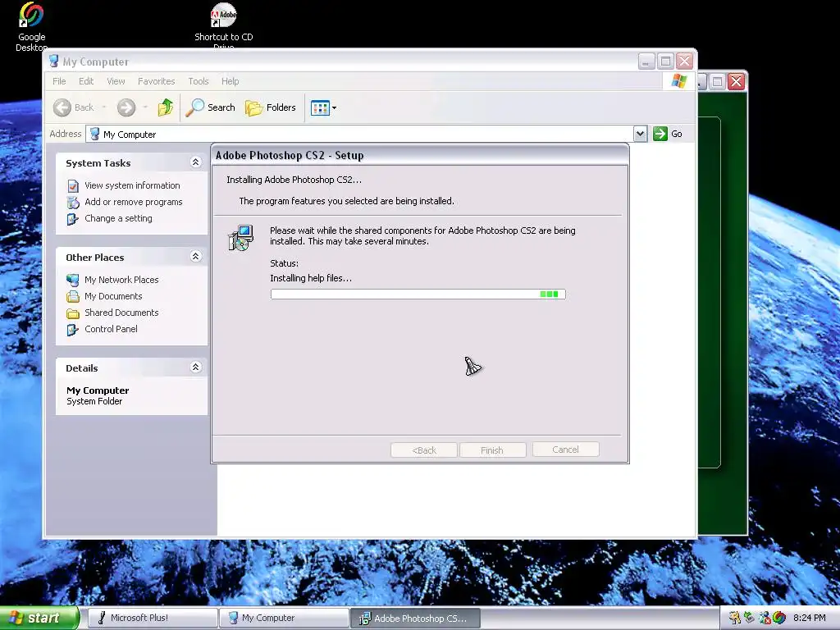
Task: Open the Edit menu
Action: (85, 81)
